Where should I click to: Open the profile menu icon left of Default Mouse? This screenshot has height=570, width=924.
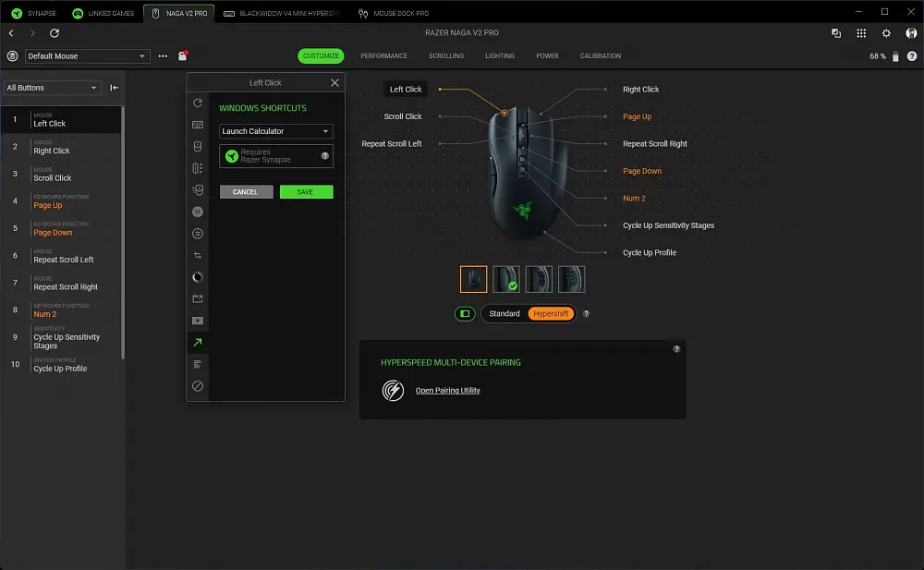[x=12, y=56]
